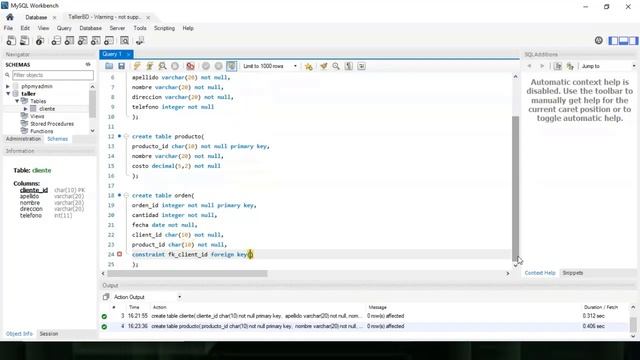
Task: Switch to the Snippets tab
Action: [x=573, y=273]
